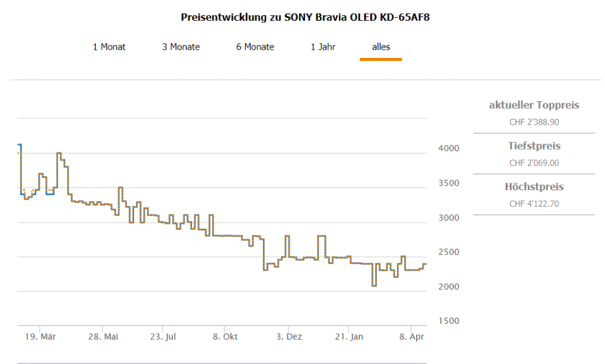This screenshot has width=605, height=364.
Task: Click the 4000 y-axis price label
Action: click(447, 148)
